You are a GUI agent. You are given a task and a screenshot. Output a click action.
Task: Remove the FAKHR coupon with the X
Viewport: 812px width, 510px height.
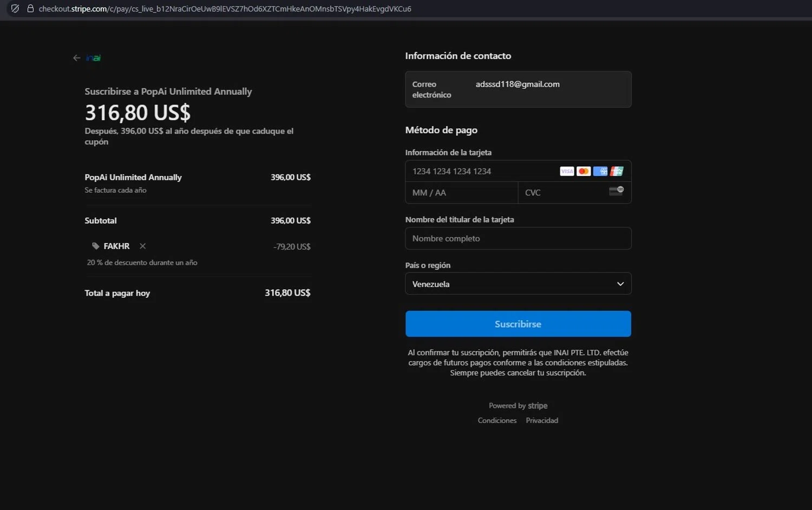click(142, 246)
